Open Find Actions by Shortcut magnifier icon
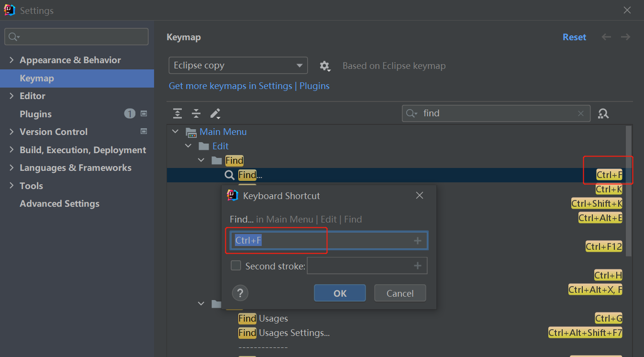This screenshot has height=357, width=644. 603,113
